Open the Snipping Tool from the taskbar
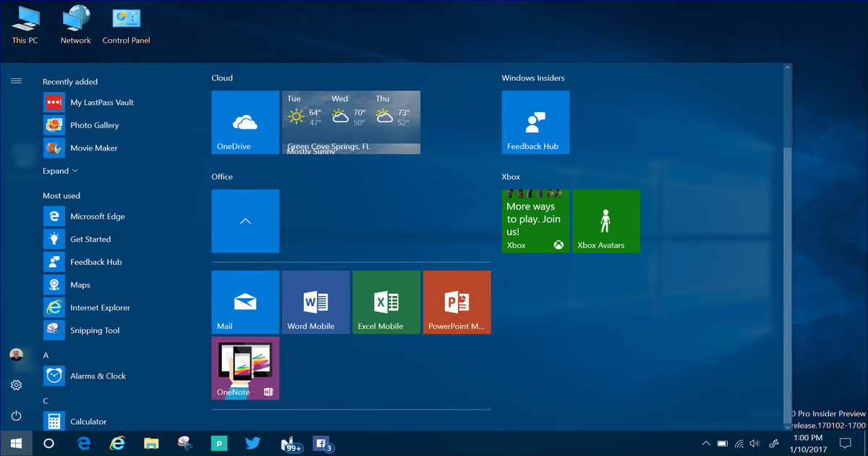 pyautogui.click(x=185, y=443)
